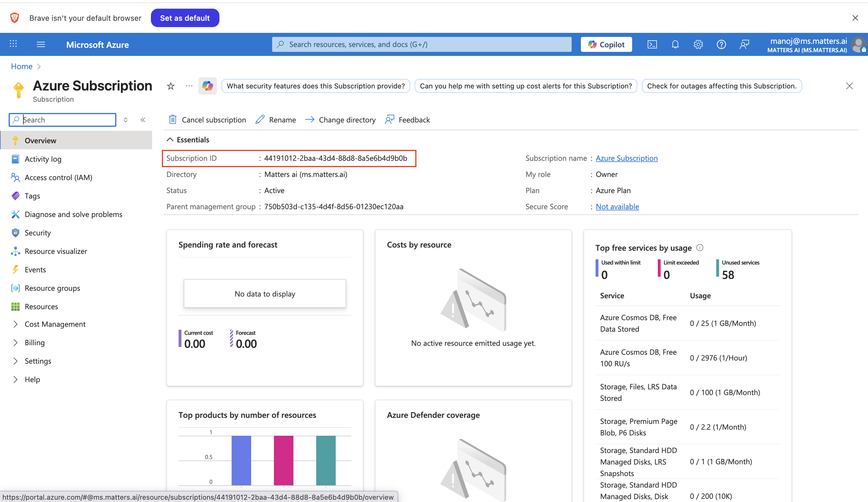Click the Diagnose and solve problems wrench icon
This screenshot has height=502, width=868.
(15, 214)
